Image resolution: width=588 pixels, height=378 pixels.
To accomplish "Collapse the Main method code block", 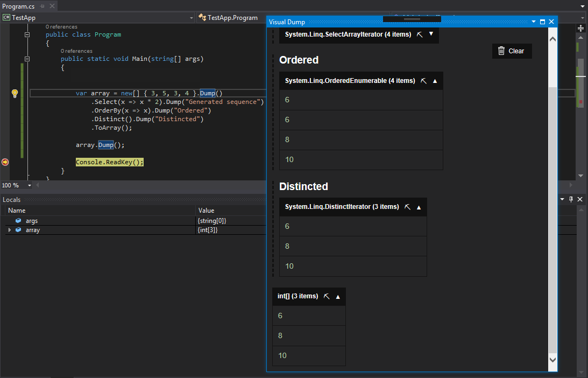I will coord(27,59).
